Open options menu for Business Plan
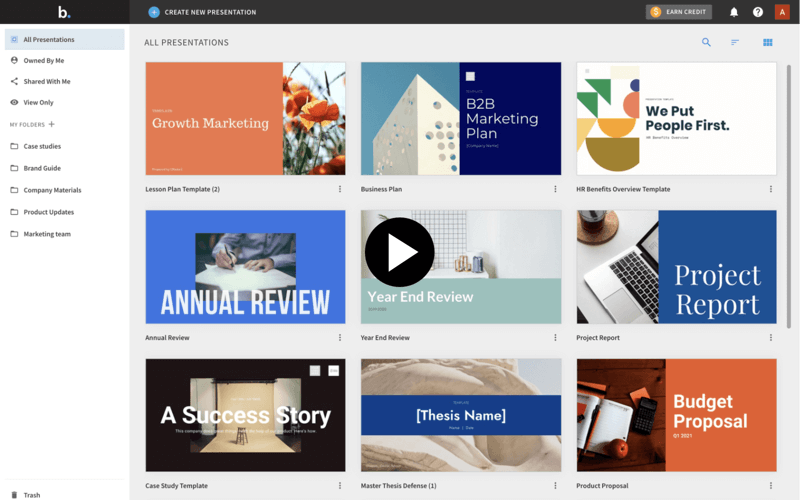800x500 pixels. pos(555,189)
